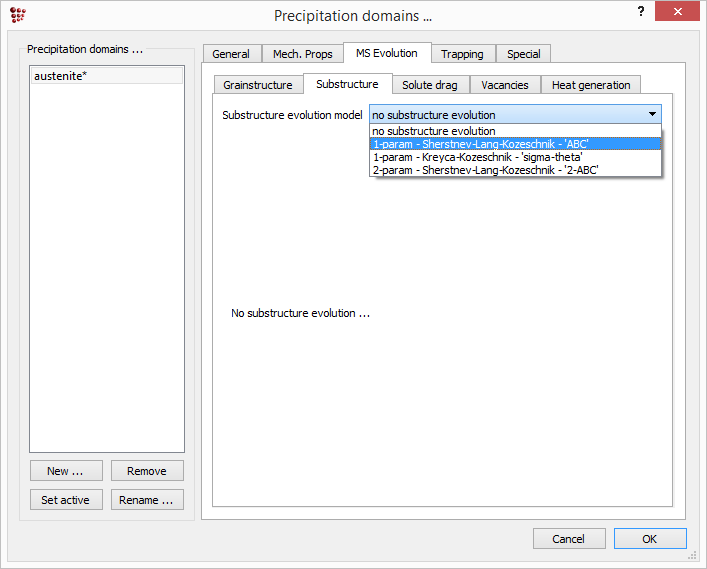Switch to the Grainstructure sub-tab
The width and height of the screenshot is (707, 569).
click(258, 85)
